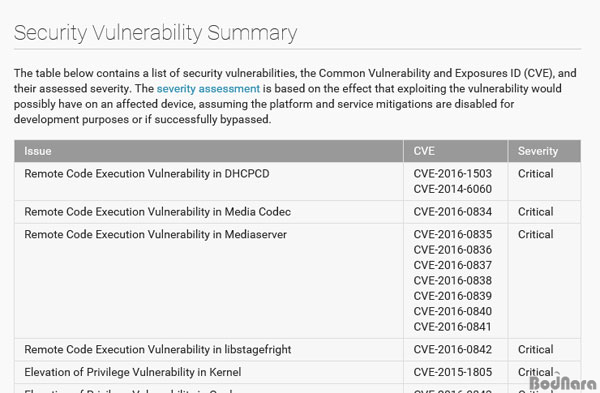
Task: Click CVE-2016-0838 entry
Action: 452,280
